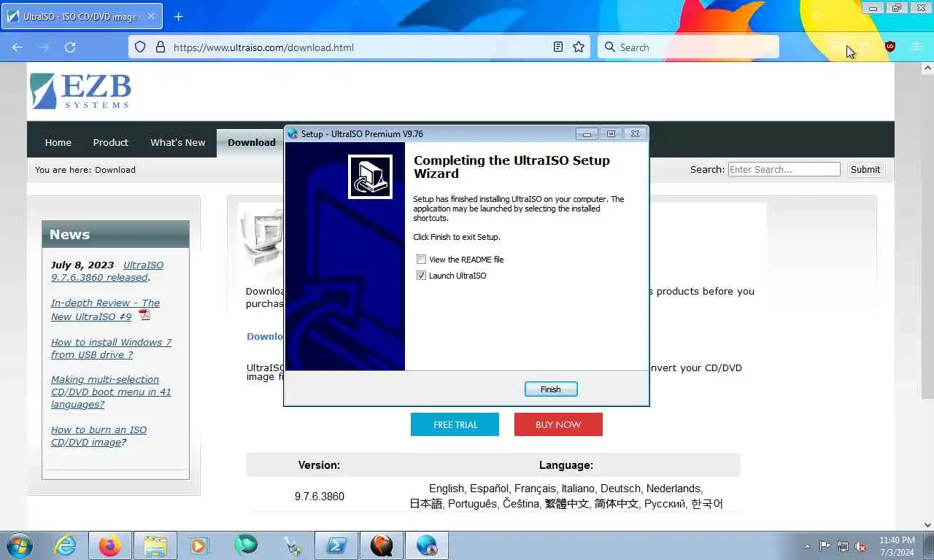The image size is (934, 560).
Task: Switch to UltraISO setup taskbar icon
Action: click(x=427, y=545)
